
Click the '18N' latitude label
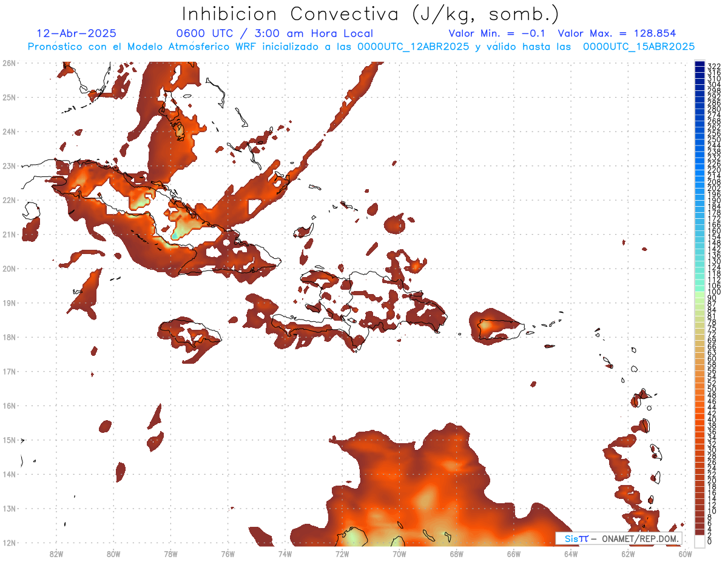(9, 337)
